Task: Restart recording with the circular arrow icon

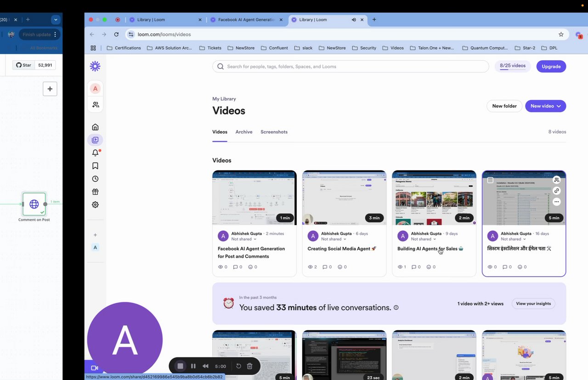Action: click(238, 366)
